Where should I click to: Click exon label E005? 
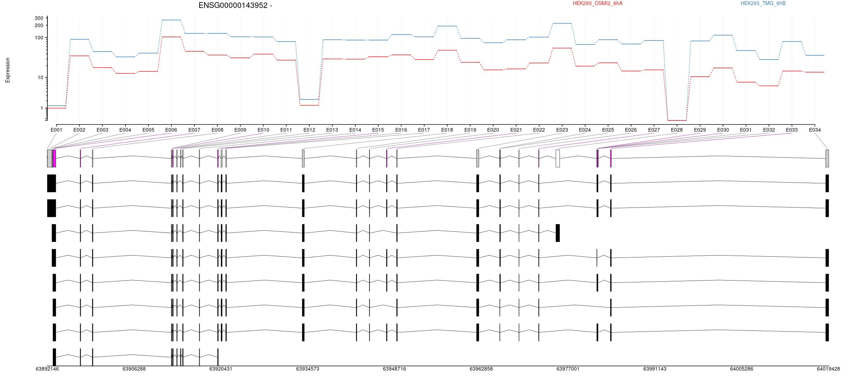tap(148, 130)
